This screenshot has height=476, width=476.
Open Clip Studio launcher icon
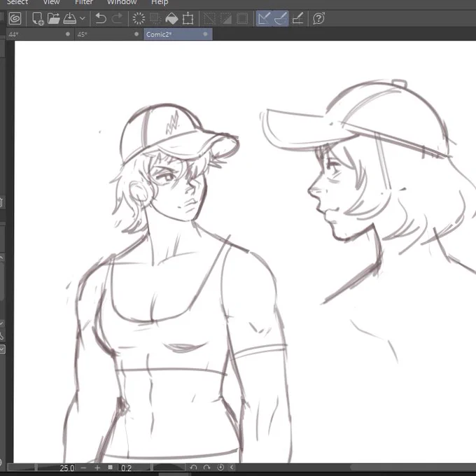point(15,18)
